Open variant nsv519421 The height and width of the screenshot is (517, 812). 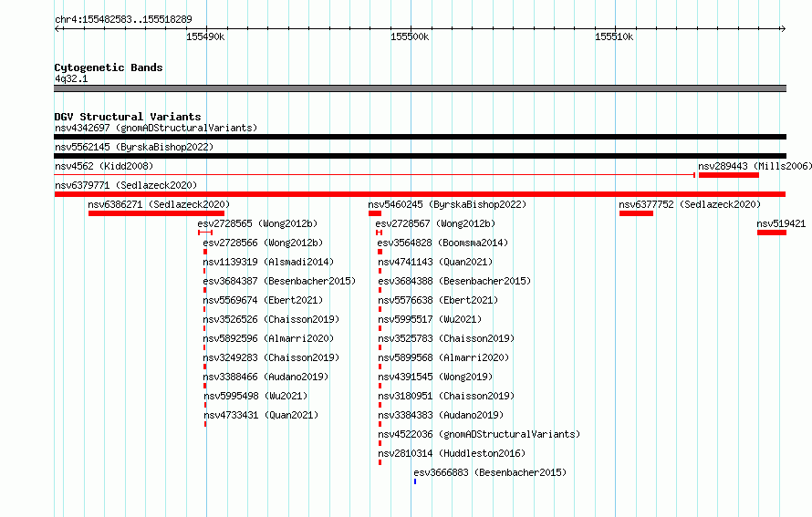pyautogui.click(x=781, y=223)
